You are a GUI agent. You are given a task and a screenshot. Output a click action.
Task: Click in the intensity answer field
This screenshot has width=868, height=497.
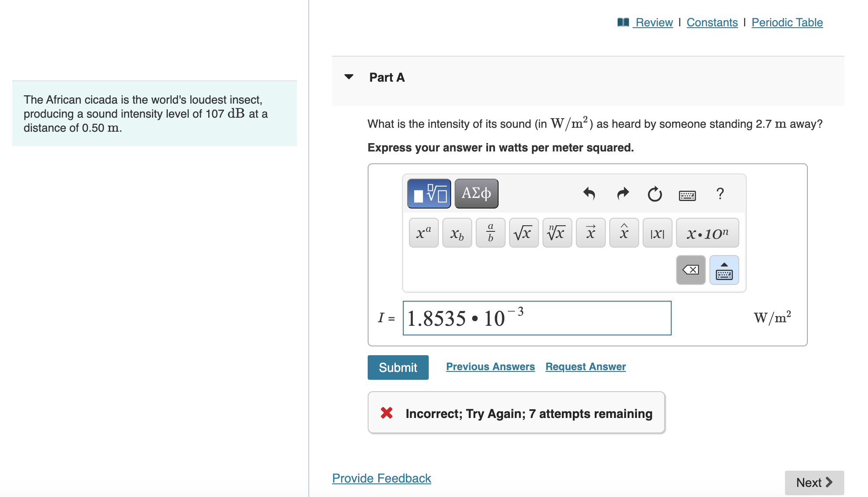coord(537,318)
